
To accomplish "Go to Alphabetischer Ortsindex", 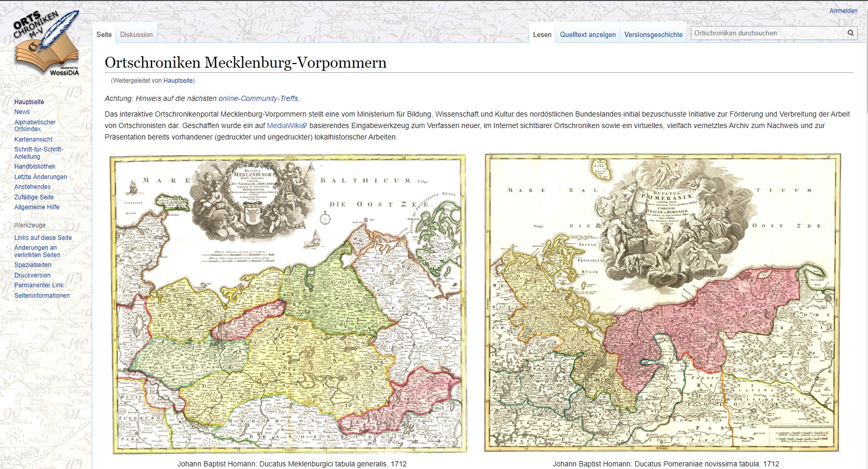I will point(34,125).
